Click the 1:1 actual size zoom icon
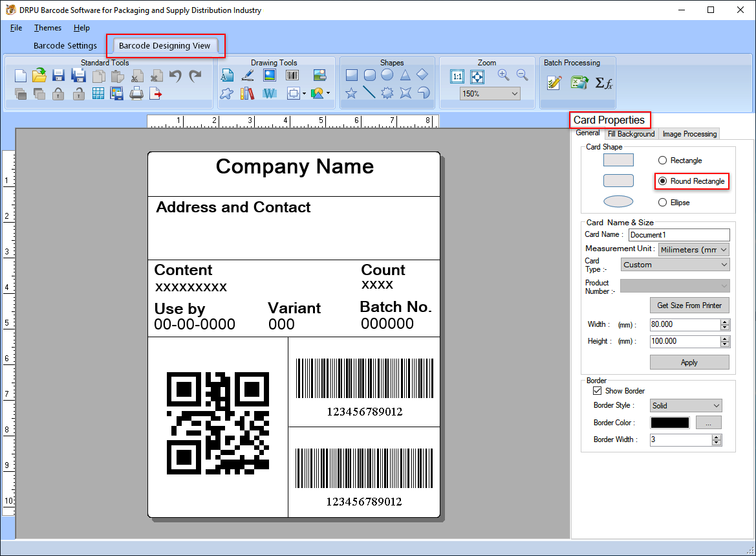Image resolution: width=756 pixels, height=556 pixels. [457, 76]
